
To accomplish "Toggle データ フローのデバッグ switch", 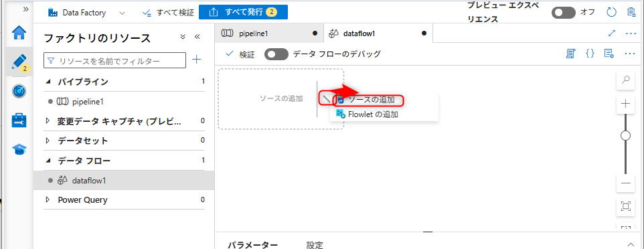I will [x=276, y=54].
